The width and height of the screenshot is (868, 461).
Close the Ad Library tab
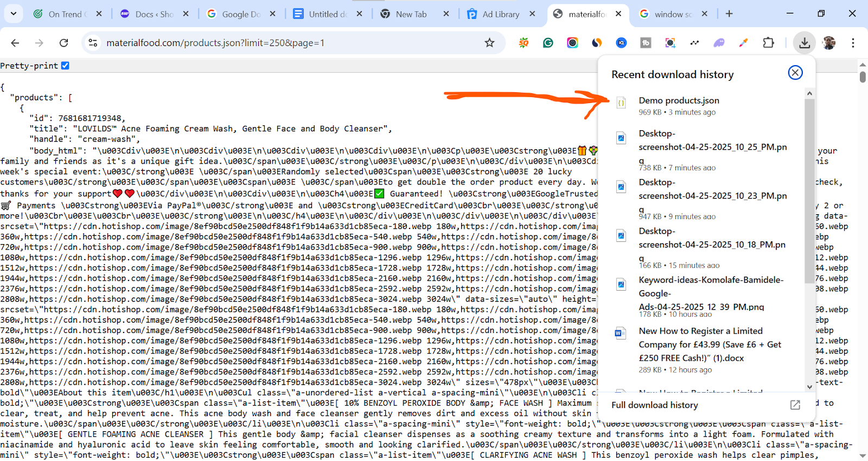(532, 14)
